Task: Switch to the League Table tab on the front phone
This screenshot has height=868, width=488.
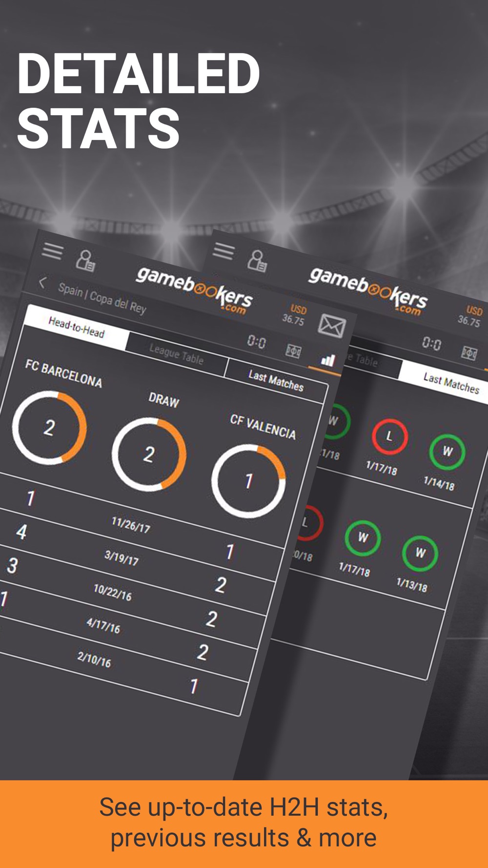Action: (176, 354)
